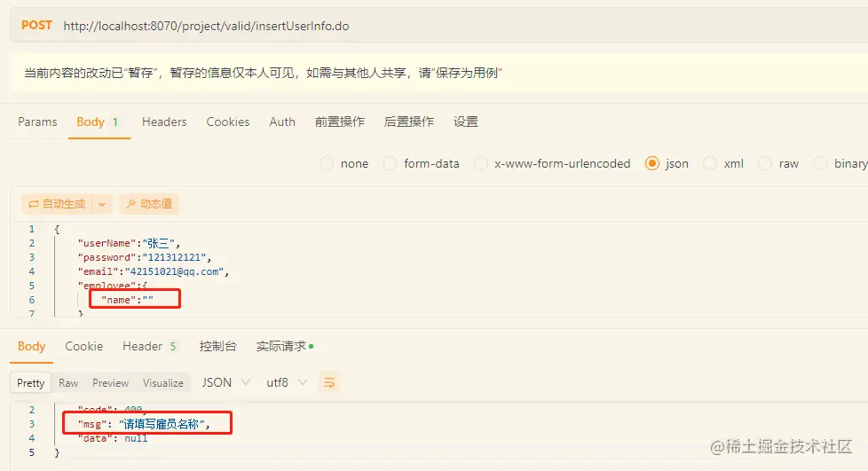Open the utf8 encoding dropdown
The image size is (868, 471).
pyautogui.click(x=287, y=382)
